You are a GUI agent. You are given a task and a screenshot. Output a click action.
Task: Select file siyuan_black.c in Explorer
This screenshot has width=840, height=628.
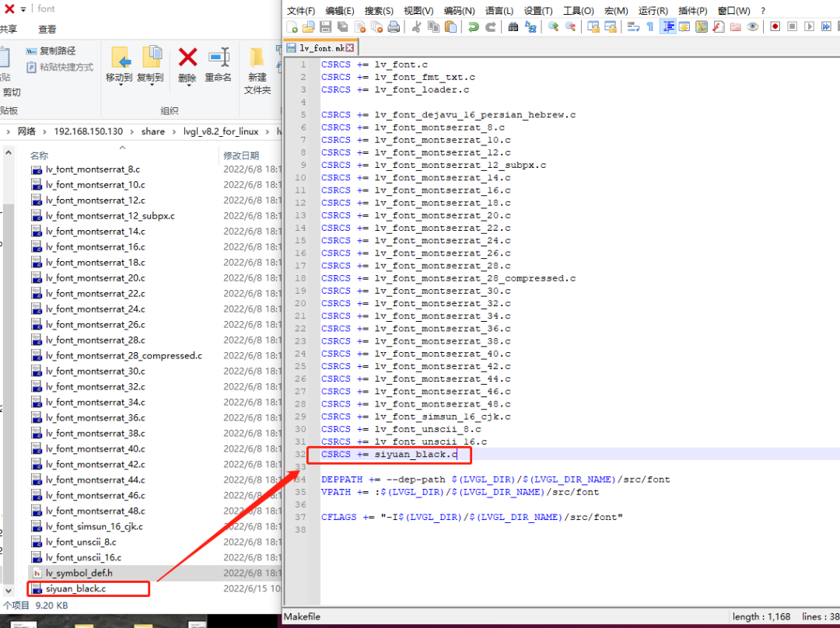tap(75, 589)
